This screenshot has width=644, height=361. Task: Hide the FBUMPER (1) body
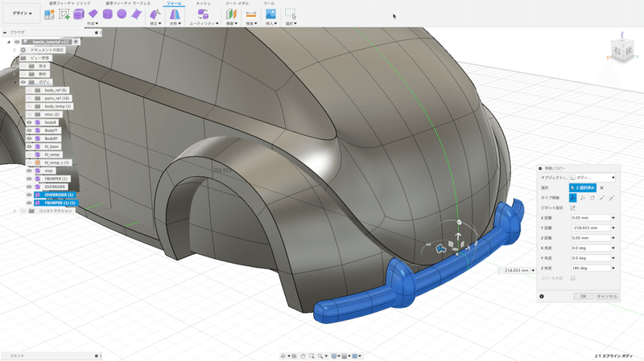(29, 178)
